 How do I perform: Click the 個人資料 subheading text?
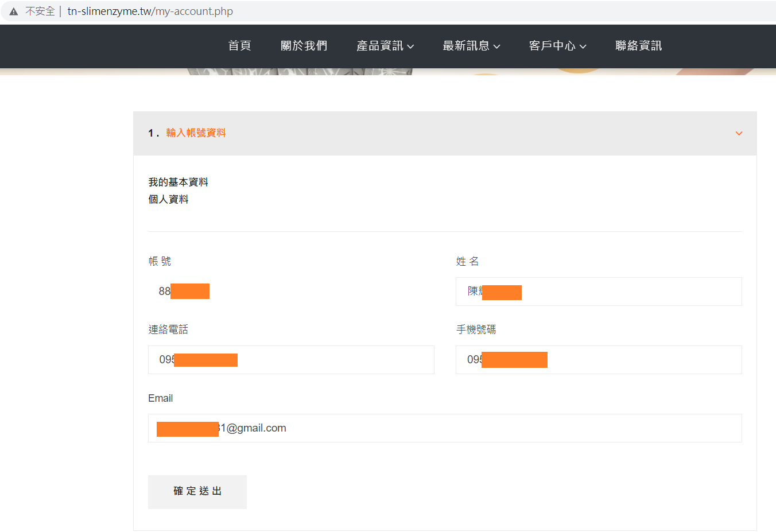[x=168, y=199]
